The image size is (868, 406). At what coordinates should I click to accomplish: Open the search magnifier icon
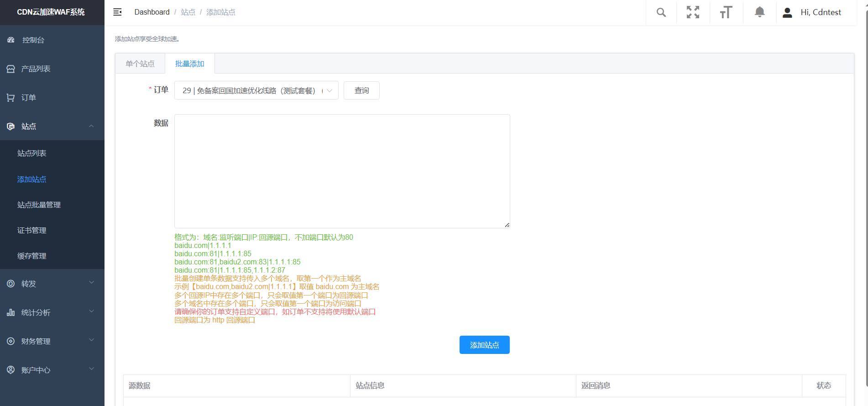coord(661,12)
